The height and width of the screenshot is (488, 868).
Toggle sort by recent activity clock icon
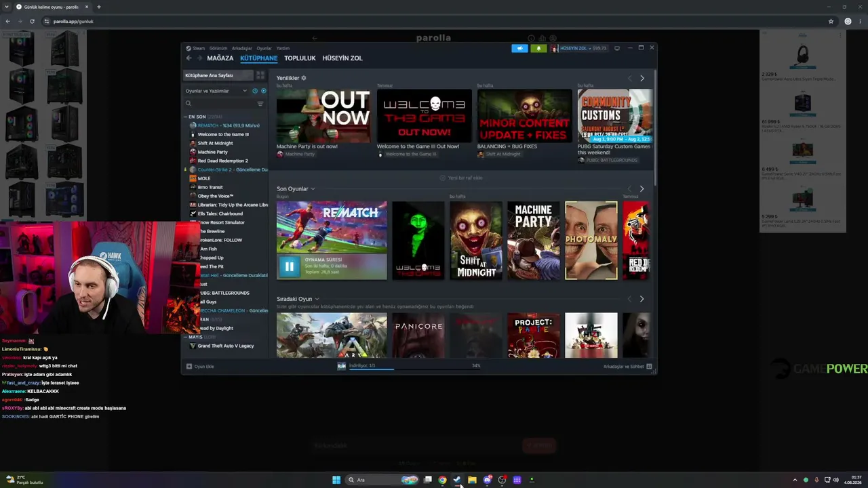pos(255,91)
